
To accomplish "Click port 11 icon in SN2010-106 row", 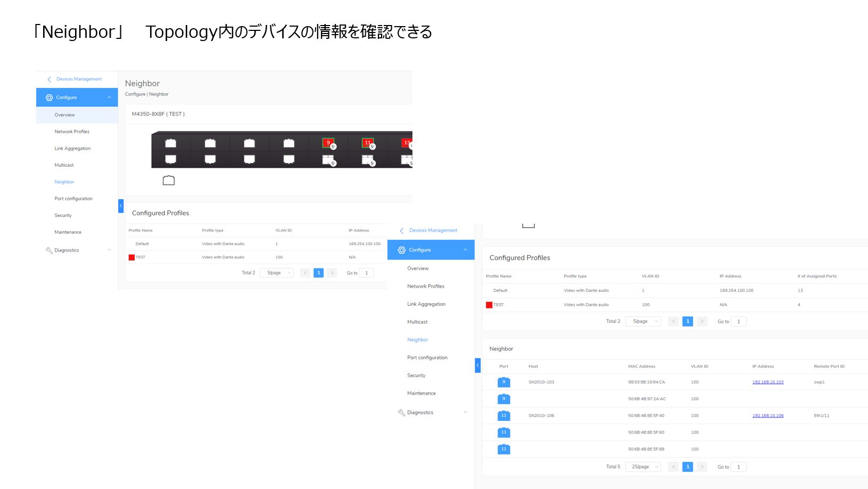I will 504,415.
